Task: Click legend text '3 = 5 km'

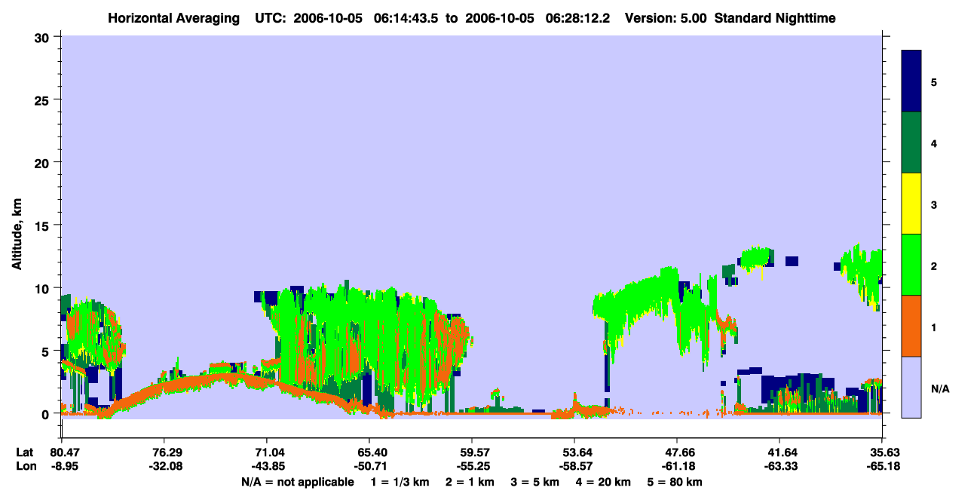Action: point(534,482)
